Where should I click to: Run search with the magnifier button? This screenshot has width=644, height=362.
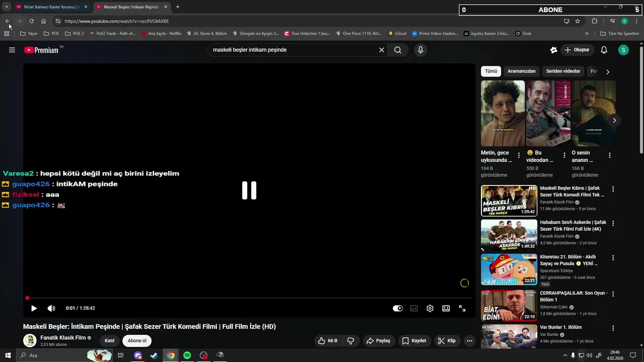398,50
